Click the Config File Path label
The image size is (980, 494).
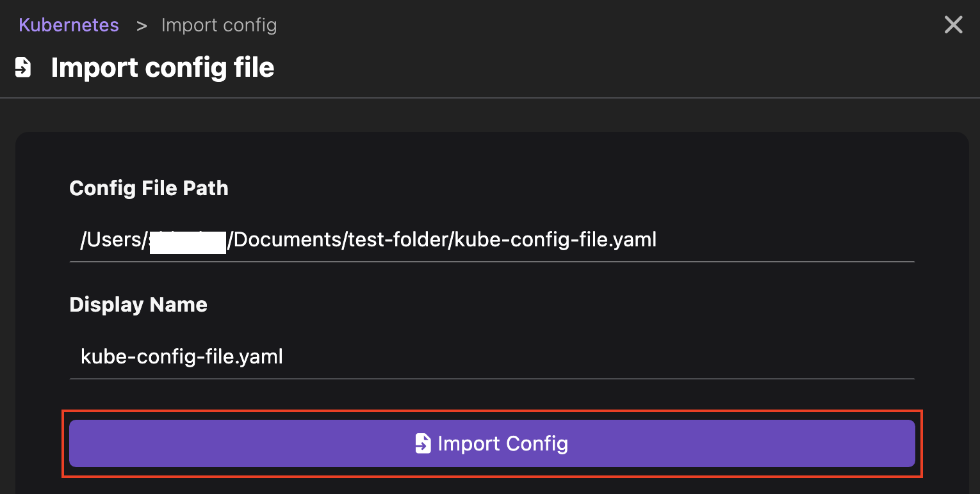(149, 188)
